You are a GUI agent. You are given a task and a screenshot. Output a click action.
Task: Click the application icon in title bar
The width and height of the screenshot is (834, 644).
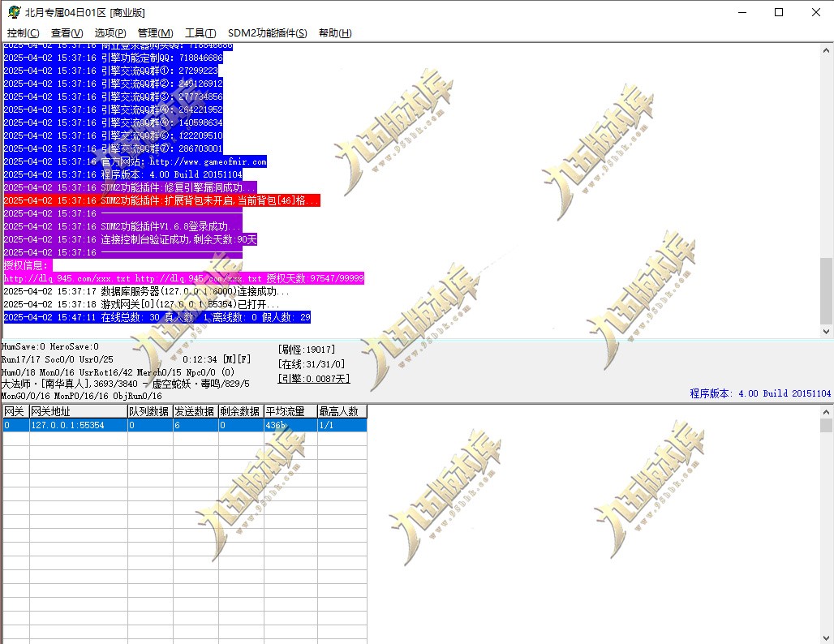(x=14, y=12)
